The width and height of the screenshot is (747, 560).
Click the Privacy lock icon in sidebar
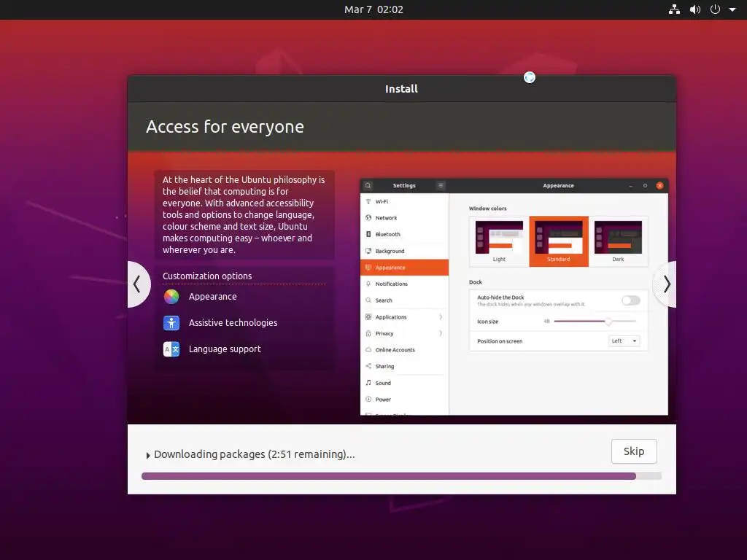(368, 333)
